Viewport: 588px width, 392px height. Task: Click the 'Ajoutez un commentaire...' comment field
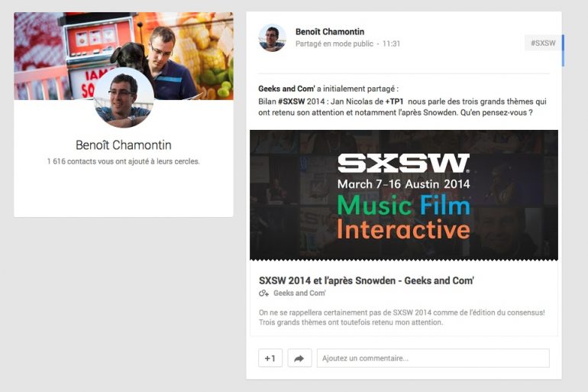click(x=433, y=358)
